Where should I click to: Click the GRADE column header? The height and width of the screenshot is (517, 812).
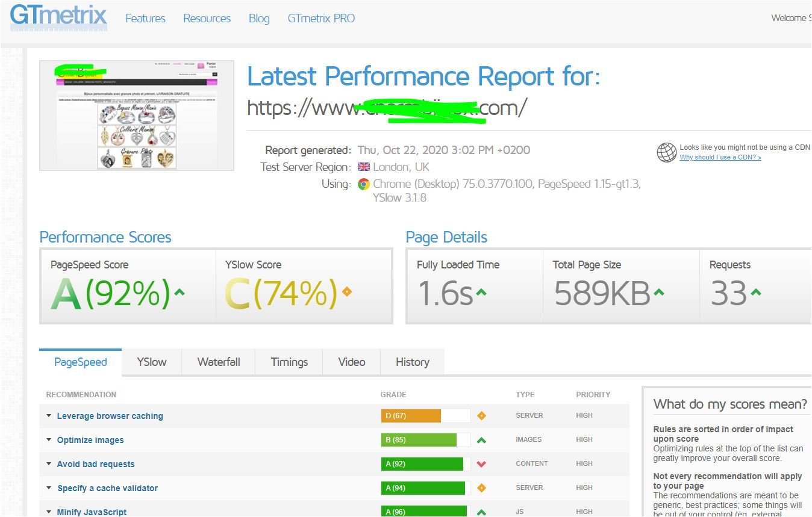tap(393, 395)
